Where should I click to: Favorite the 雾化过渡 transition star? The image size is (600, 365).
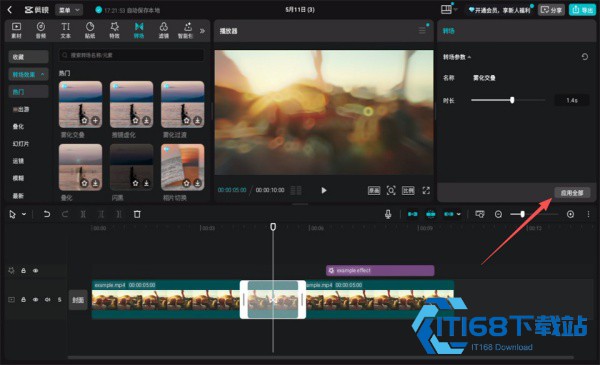(x=186, y=121)
